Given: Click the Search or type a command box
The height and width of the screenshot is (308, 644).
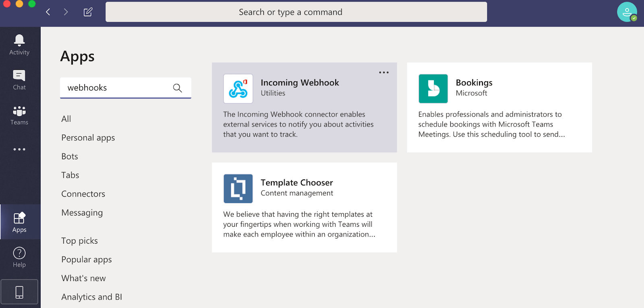Looking at the screenshot, I should click(296, 12).
